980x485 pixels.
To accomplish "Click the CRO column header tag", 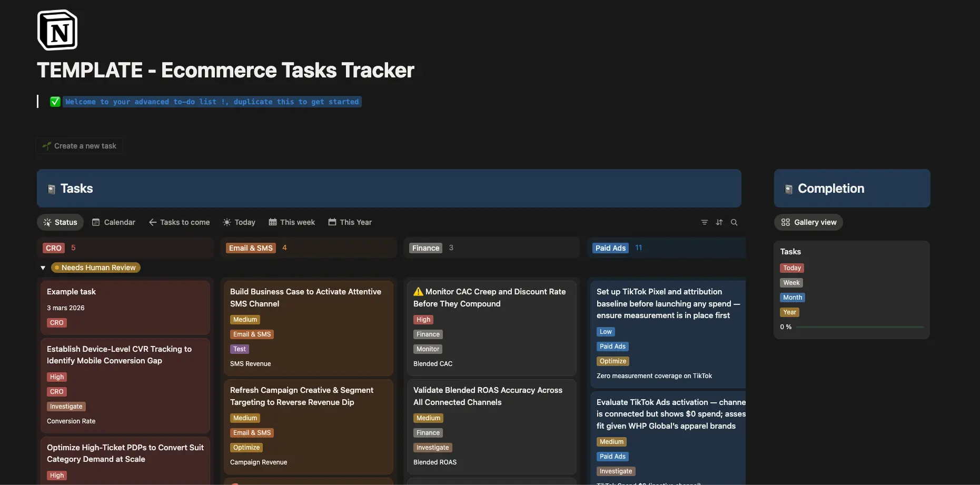I will [x=54, y=248].
